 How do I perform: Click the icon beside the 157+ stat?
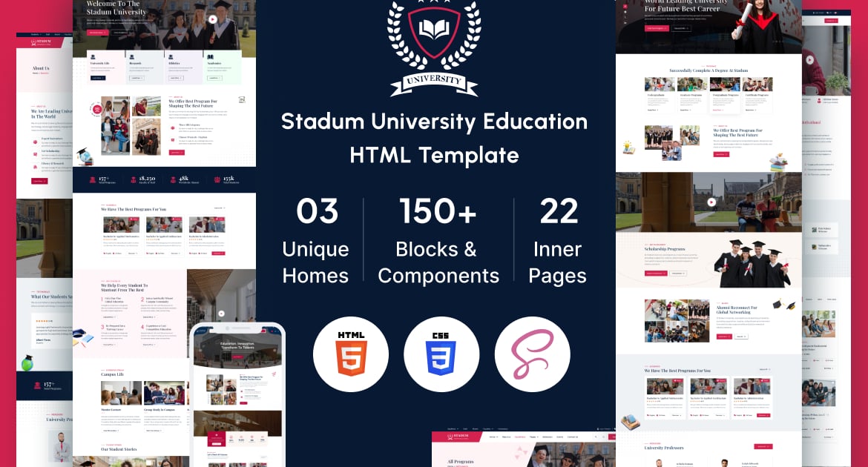(93, 180)
